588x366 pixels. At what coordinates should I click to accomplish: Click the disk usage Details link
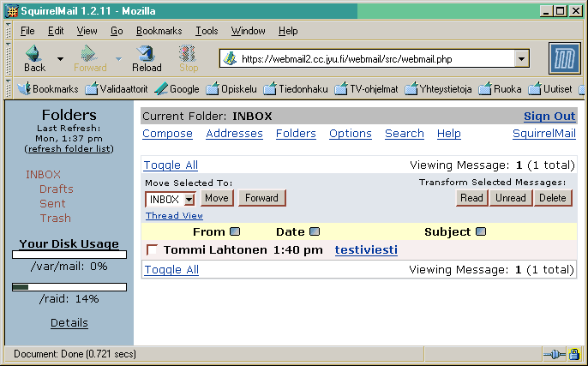coord(69,323)
